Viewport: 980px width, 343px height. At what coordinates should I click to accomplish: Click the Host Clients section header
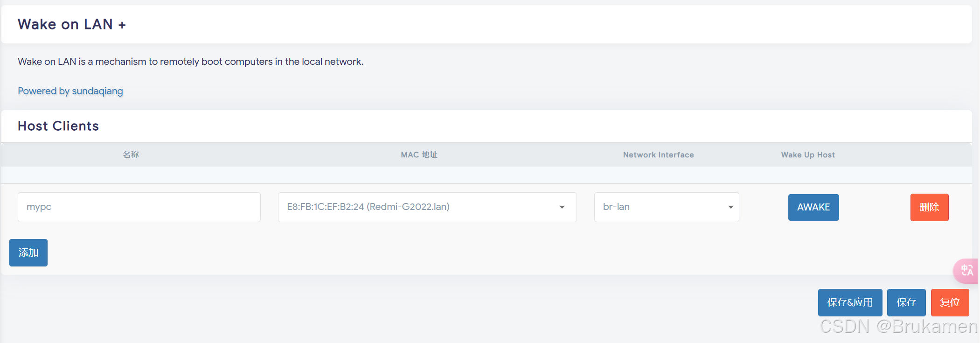[58, 126]
